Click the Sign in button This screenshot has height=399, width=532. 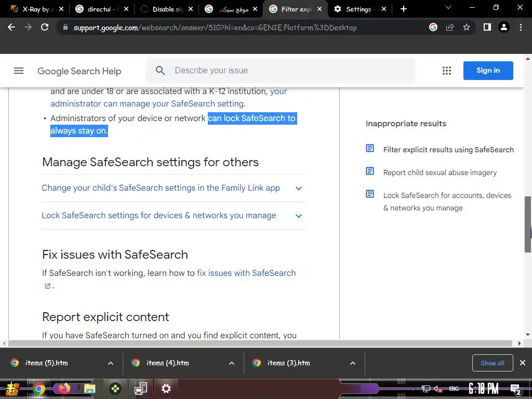pyautogui.click(x=488, y=71)
